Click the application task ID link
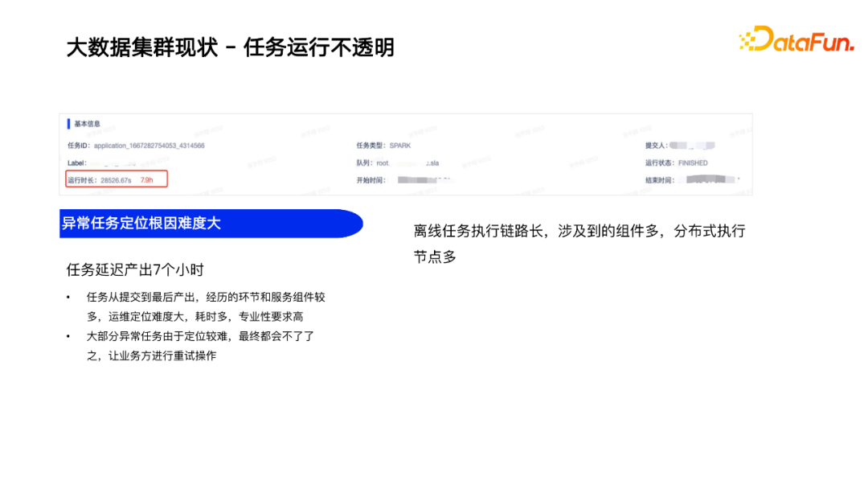The height and width of the screenshot is (489, 868). (149, 146)
